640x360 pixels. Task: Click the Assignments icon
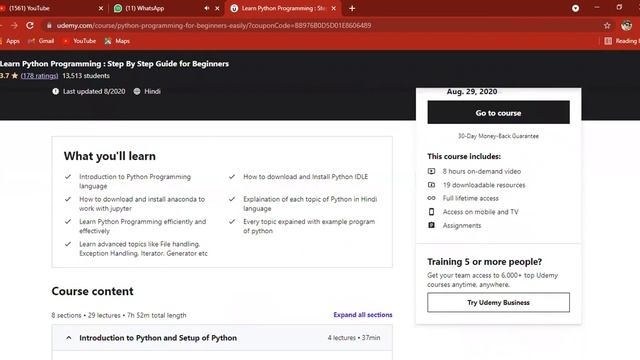coord(431,225)
